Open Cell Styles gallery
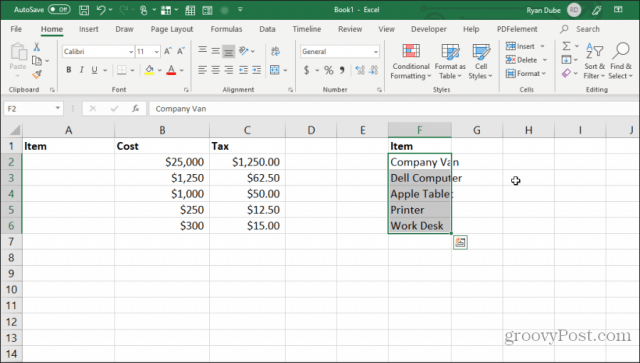The image size is (640, 363). coord(481,62)
